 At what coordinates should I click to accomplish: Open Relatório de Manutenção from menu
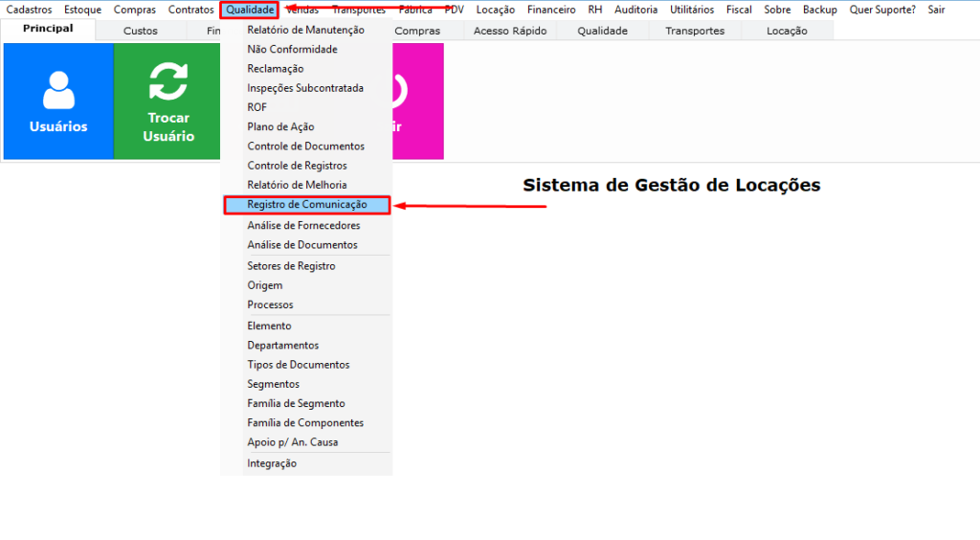tap(305, 30)
